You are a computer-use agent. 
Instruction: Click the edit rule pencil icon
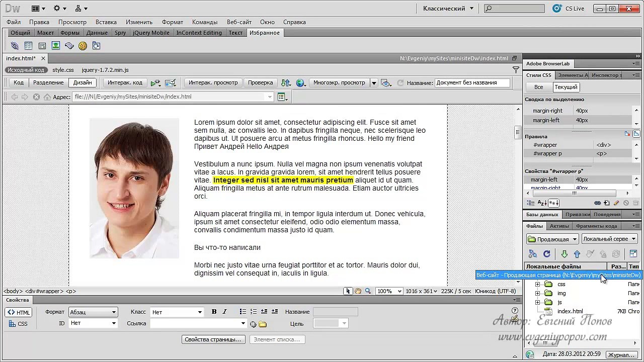click(x=616, y=203)
